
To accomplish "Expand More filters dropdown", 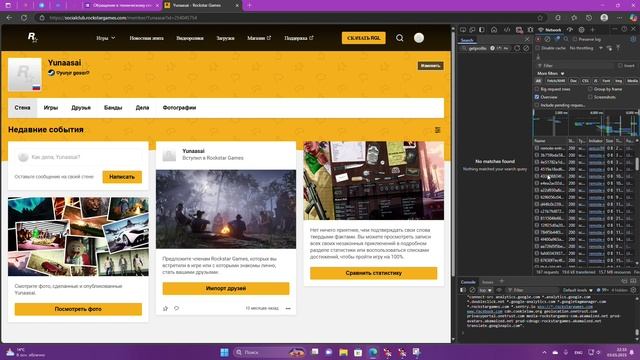I will [551, 73].
